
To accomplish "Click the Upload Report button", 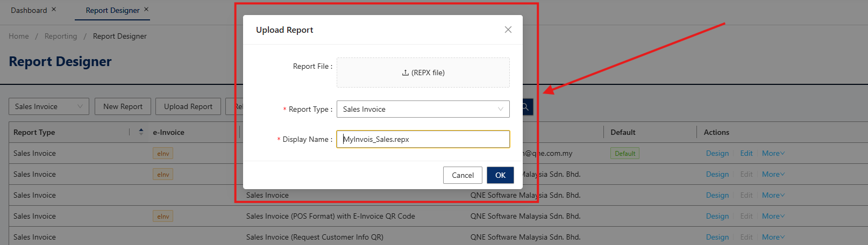I will (188, 106).
